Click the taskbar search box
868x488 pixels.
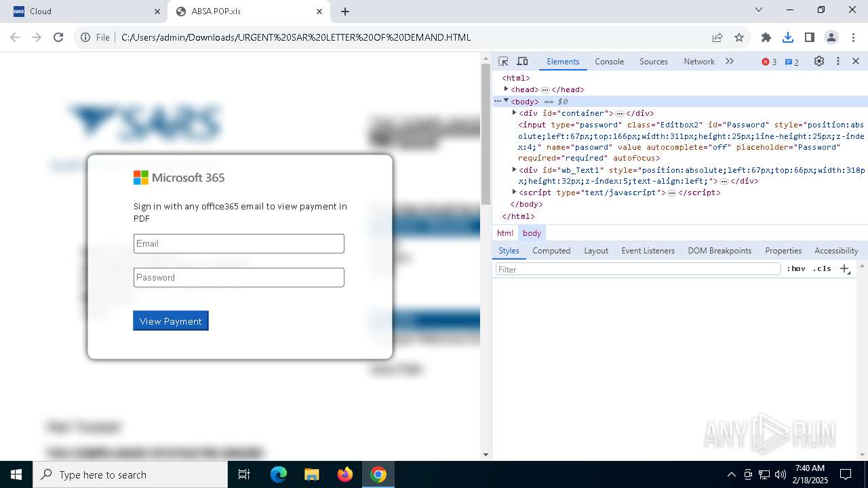[130, 474]
